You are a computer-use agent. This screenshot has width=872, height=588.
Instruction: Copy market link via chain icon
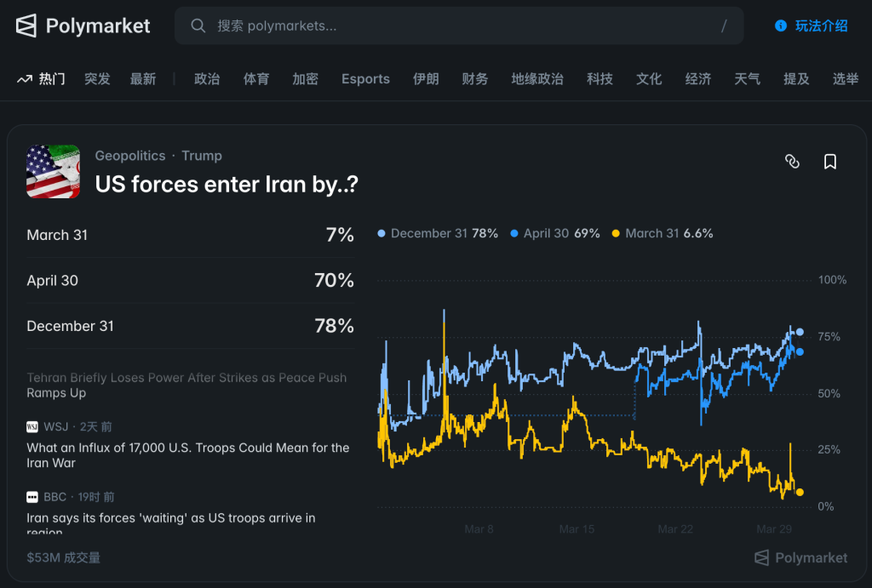pyautogui.click(x=792, y=162)
